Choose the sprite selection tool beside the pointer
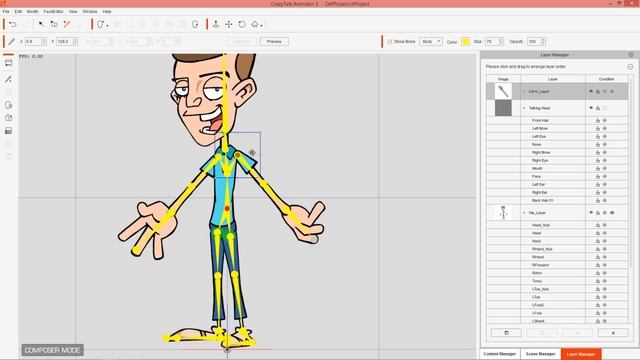 [54, 24]
